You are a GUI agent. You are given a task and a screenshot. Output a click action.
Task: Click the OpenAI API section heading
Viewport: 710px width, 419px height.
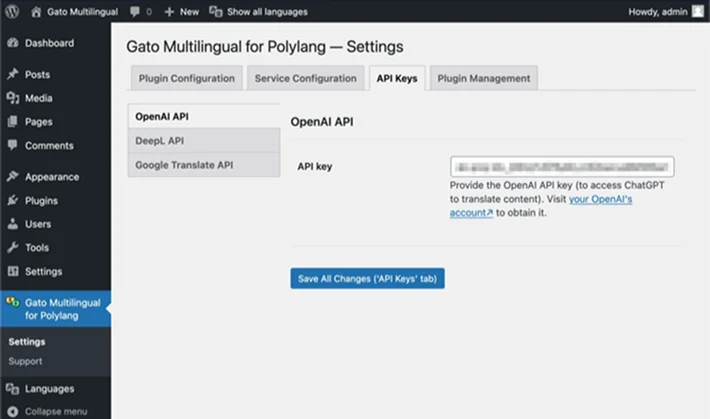pyautogui.click(x=322, y=122)
